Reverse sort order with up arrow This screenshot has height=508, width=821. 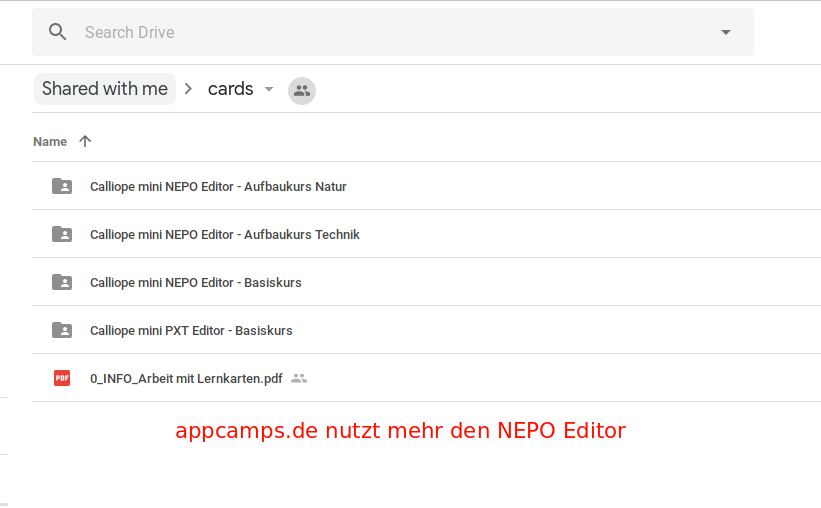[85, 141]
